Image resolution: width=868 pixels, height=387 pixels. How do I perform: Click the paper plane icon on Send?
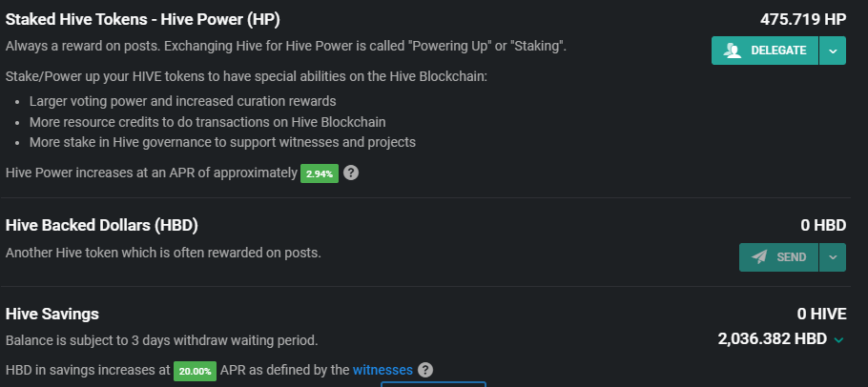[759, 257]
